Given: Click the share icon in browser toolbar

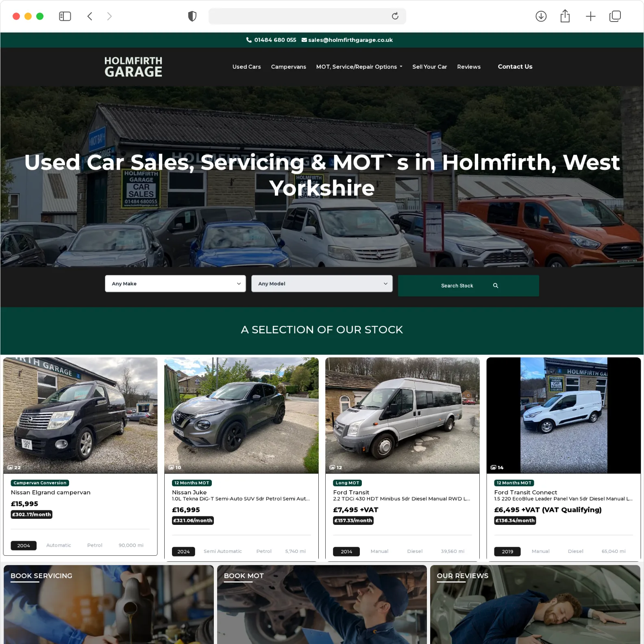Looking at the screenshot, I should tap(565, 16).
